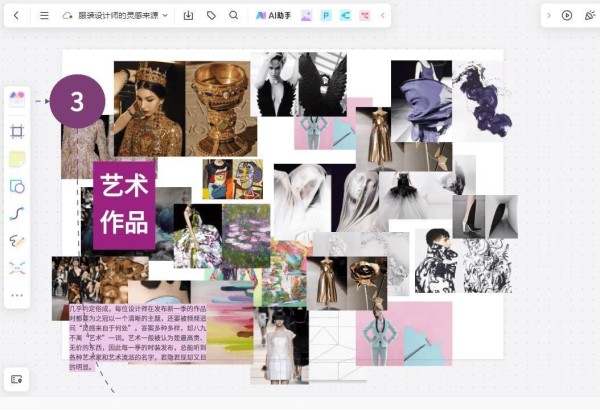Click the back arrow button

(16, 16)
